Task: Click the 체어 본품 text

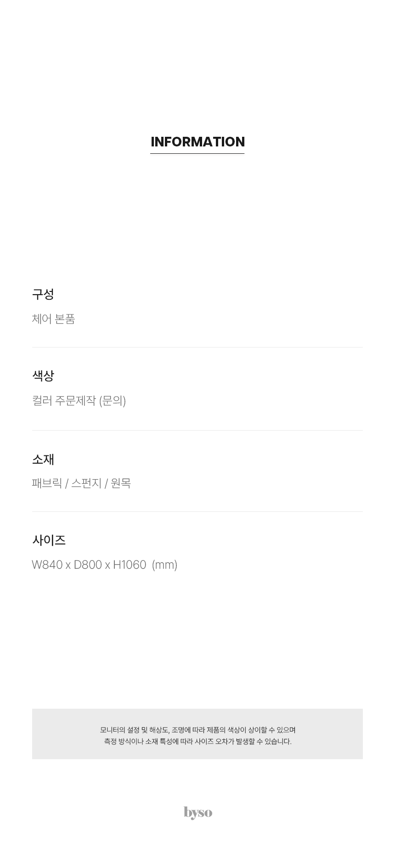Action: (53, 319)
